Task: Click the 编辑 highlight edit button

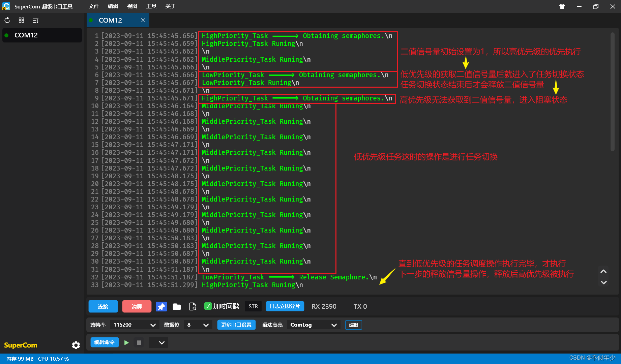Action: [x=354, y=325]
